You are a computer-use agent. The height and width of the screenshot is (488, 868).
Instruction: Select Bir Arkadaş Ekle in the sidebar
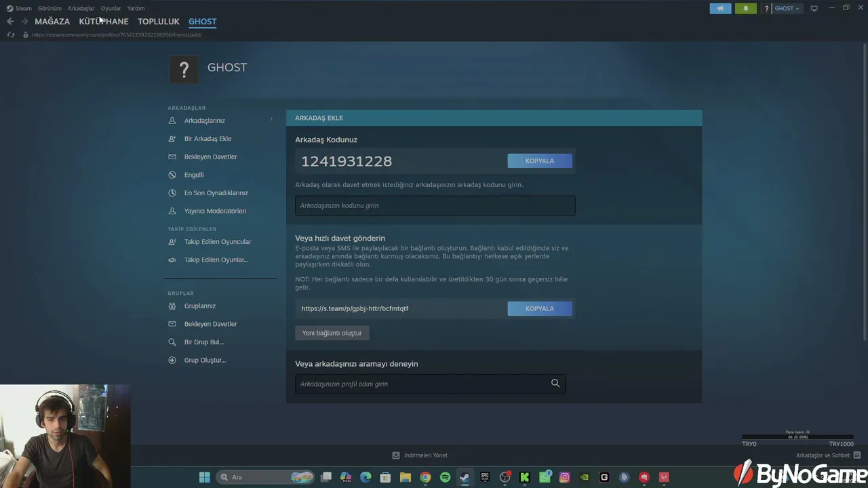coord(208,139)
